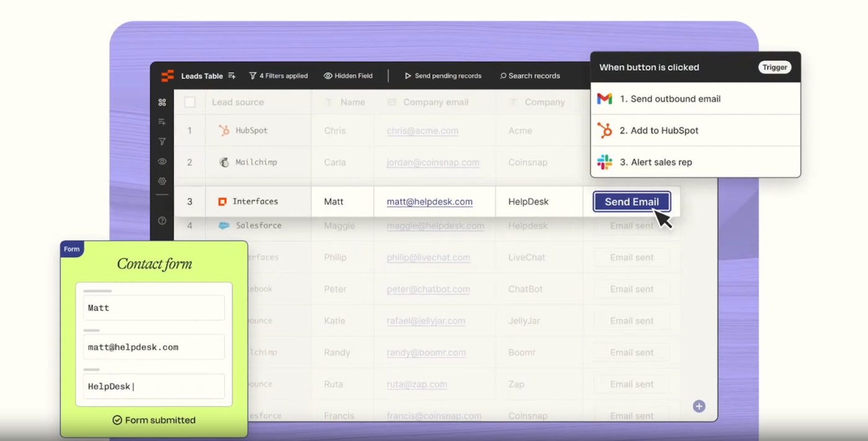Viewport: 868px width, 441px height.
Task: Click the Email sent button in Ruta's row
Action: coord(632,384)
